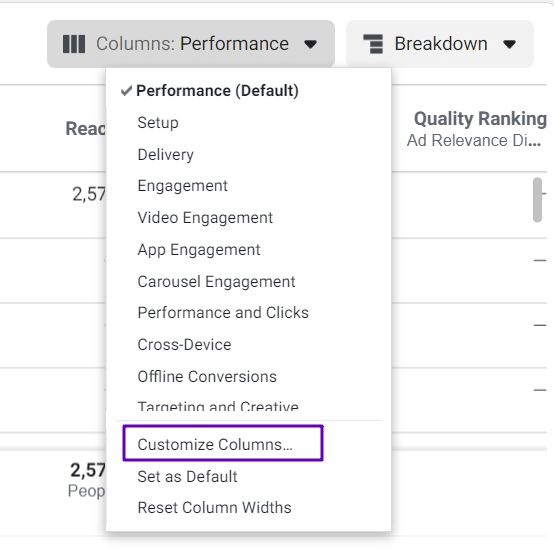Click the table's vertical scrollbar thumb
The width and height of the screenshot is (554, 549).
(x=537, y=200)
